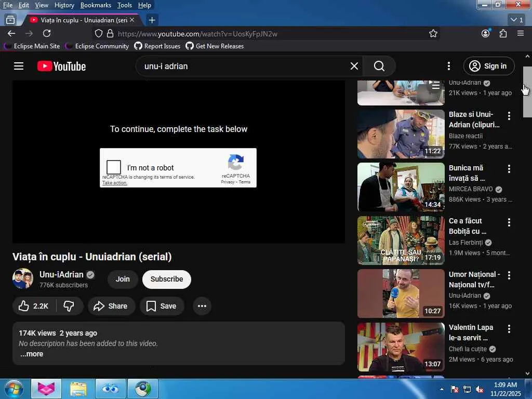Show hidden system tray icons
The width and height of the screenshot is (532, 399).
click(442, 389)
